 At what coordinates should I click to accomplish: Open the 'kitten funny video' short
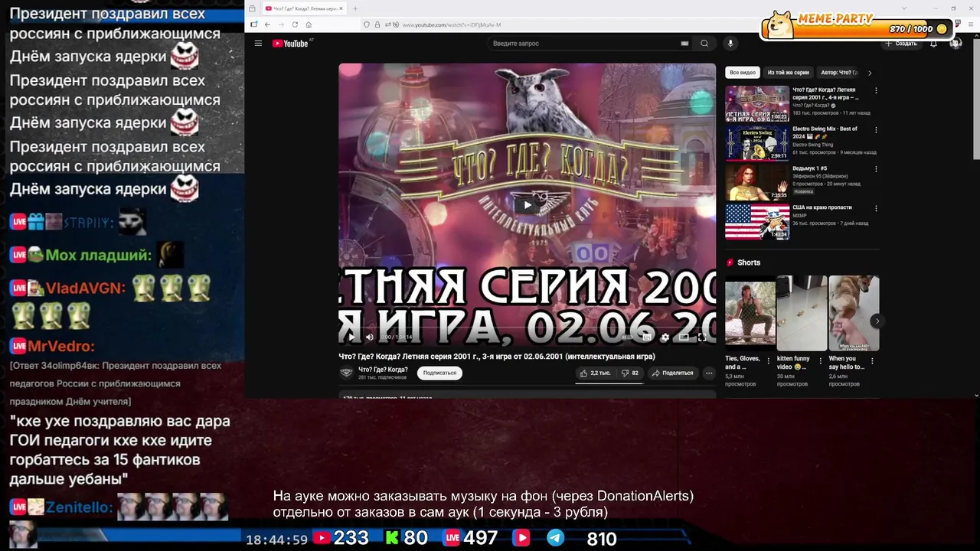click(x=802, y=313)
